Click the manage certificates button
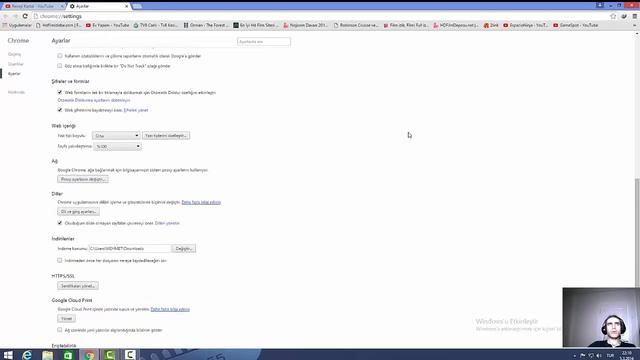The image size is (640, 360). [78, 286]
